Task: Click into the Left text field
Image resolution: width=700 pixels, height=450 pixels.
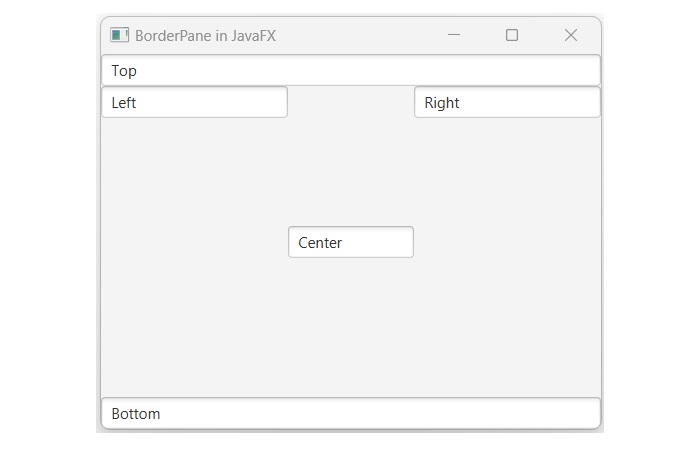Action: coord(194,102)
